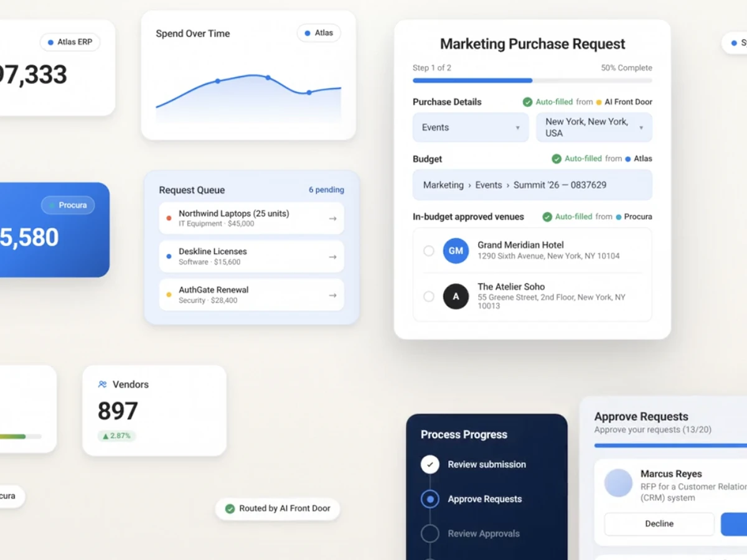Open the arrow on Deskline Licenses row
This screenshot has width=747, height=560.
click(332, 257)
